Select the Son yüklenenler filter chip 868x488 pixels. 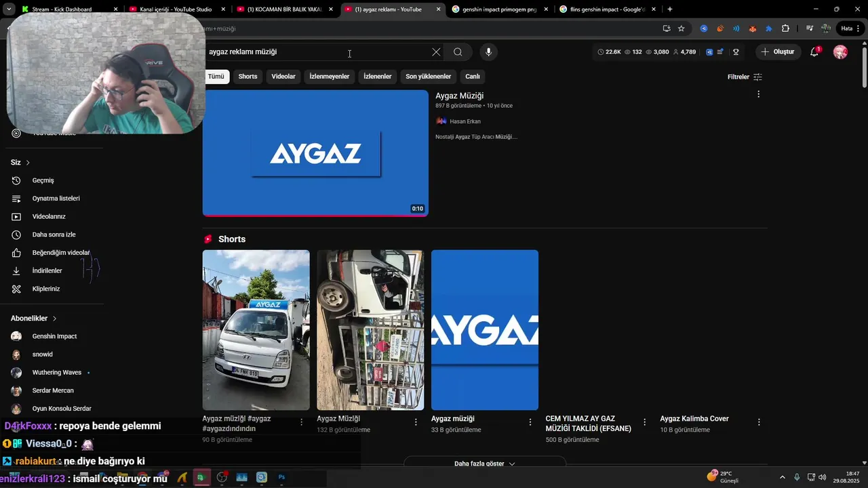pyautogui.click(x=429, y=77)
